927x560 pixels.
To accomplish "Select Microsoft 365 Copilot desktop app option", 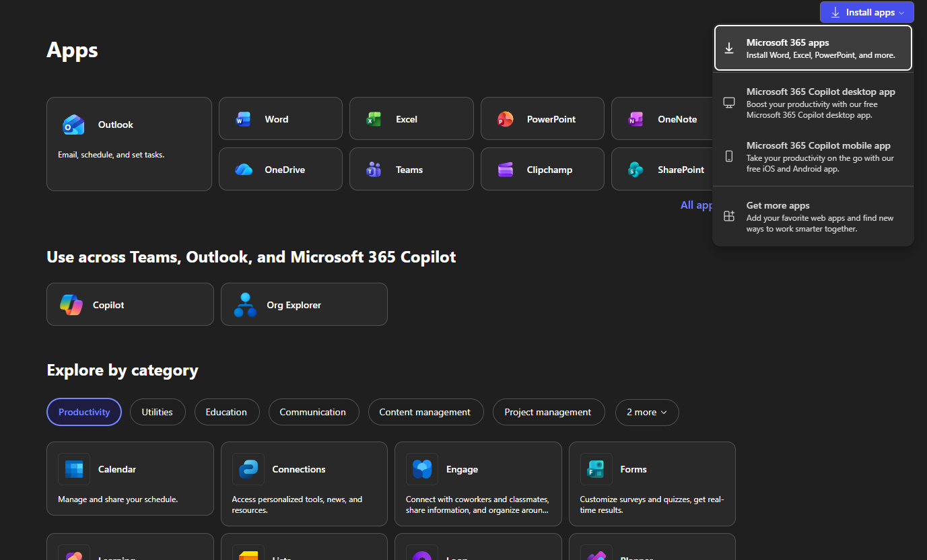I will 813,103.
